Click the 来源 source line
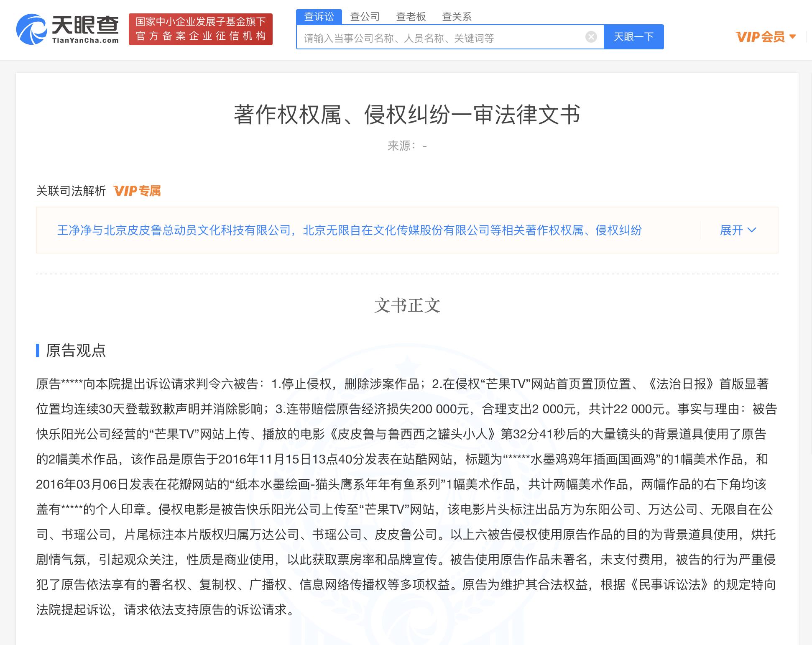 click(x=407, y=146)
